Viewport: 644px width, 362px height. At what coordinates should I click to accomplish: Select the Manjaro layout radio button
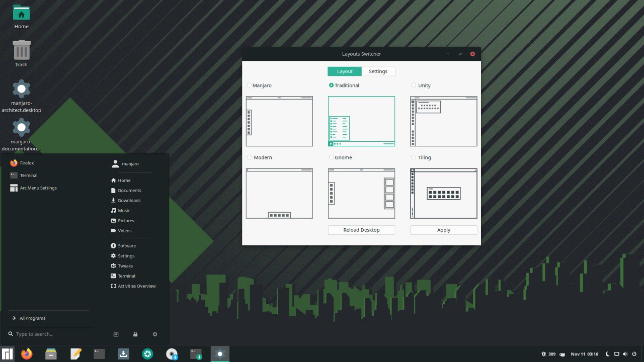[250, 85]
